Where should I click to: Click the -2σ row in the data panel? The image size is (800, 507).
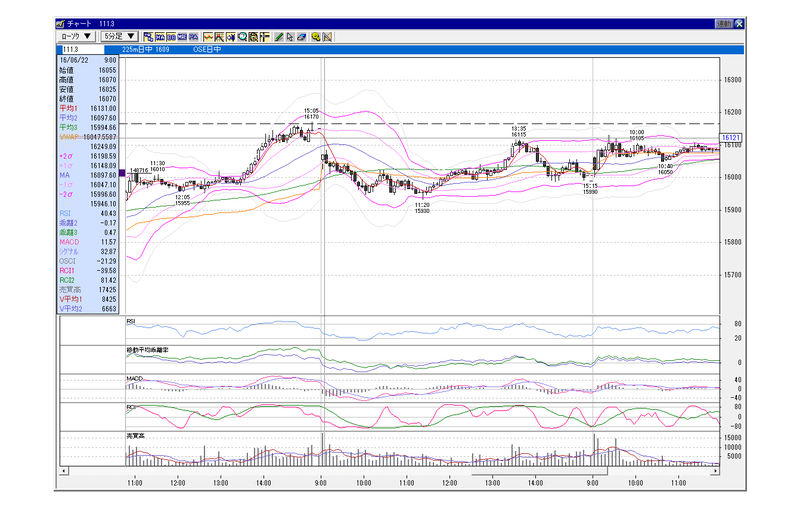click(88, 194)
